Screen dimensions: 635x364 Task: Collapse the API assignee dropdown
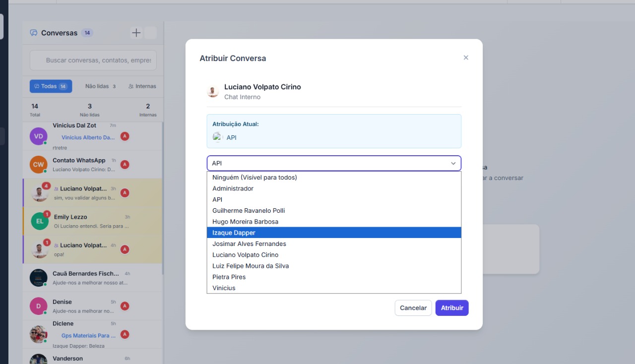[x=453, y=163]
